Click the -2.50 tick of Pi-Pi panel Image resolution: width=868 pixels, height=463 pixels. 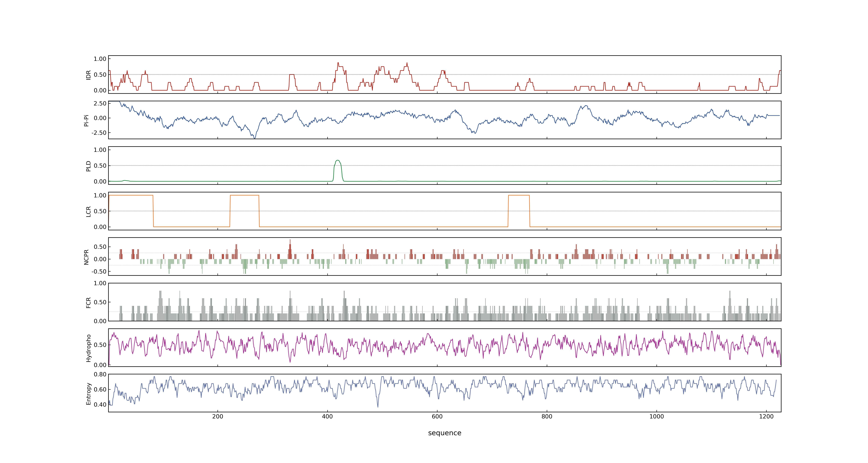(99, 133)
